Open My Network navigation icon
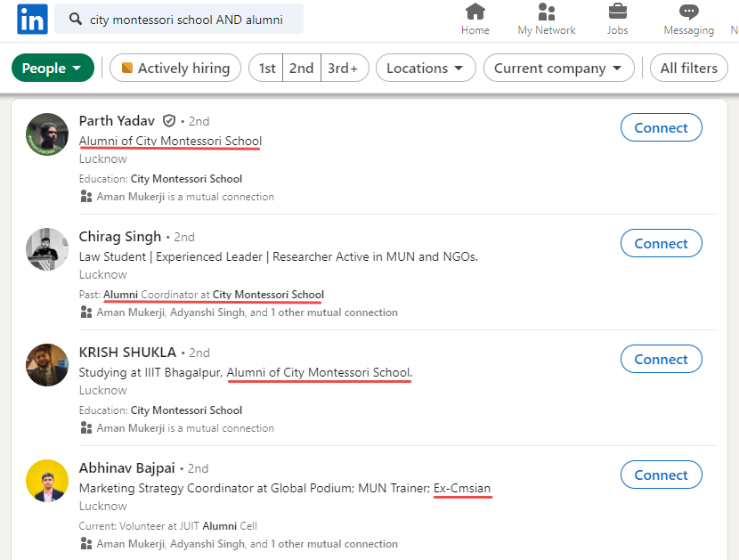 pos(547,12)
